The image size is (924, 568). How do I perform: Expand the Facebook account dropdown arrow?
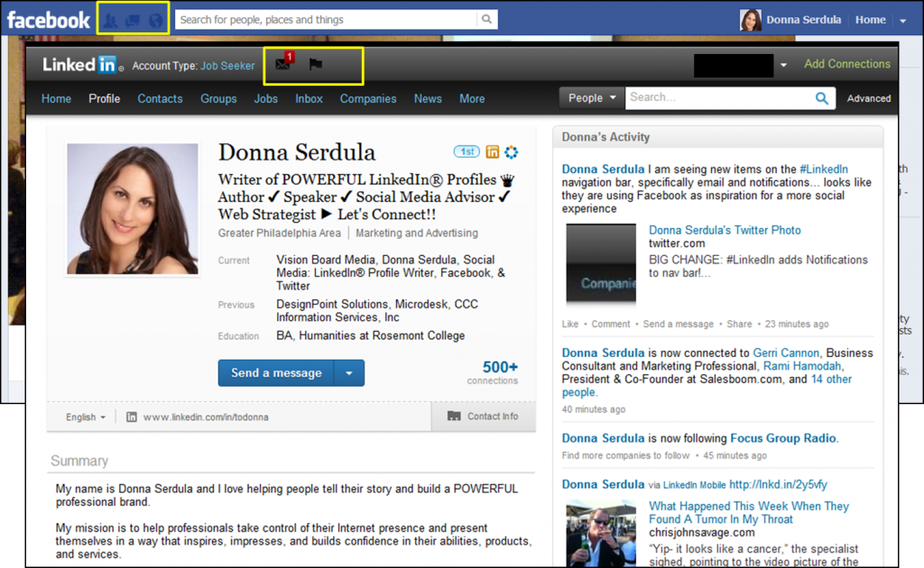click(902, 21)
